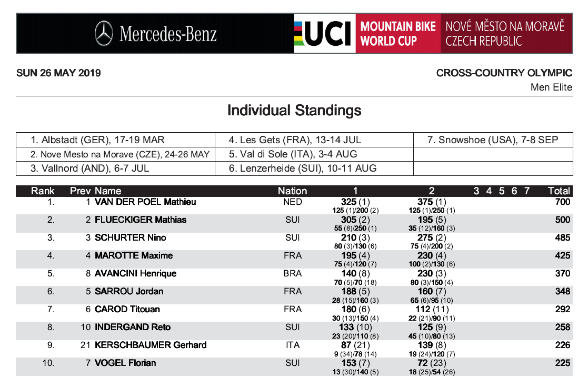
Task: Select rider name VAN DER POEL Mathieu
Action: tap(145, 202)
